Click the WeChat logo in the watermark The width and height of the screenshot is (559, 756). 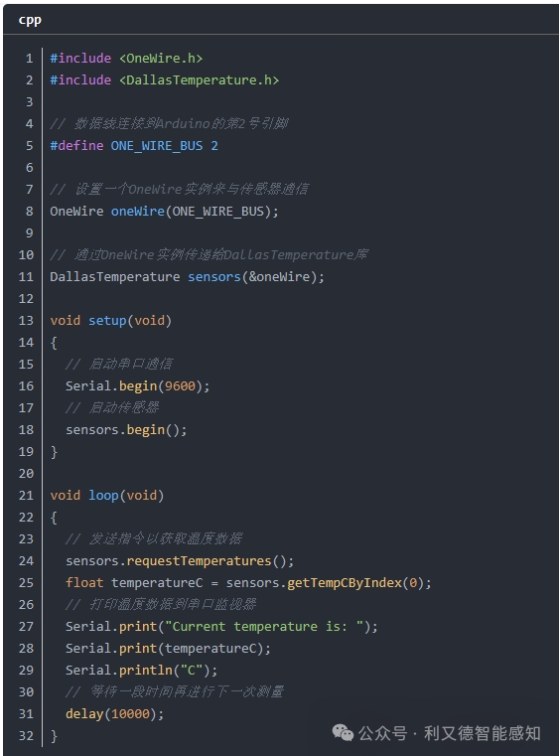[x=344, y=733]
